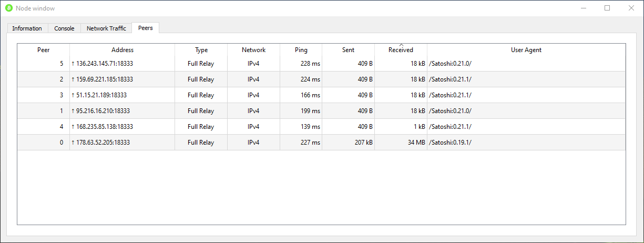Open the Console tab
This screenshot has width=644, height=243.
click(x=64, y=28)
